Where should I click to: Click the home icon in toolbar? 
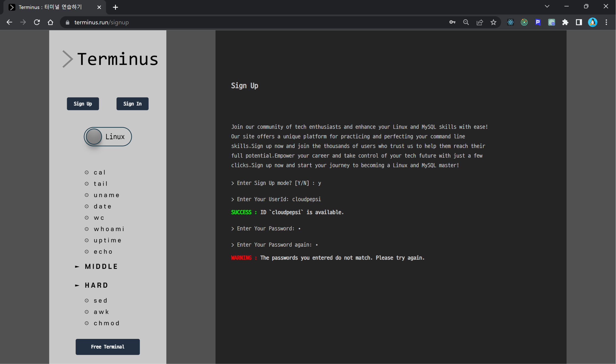coord(51,22)
